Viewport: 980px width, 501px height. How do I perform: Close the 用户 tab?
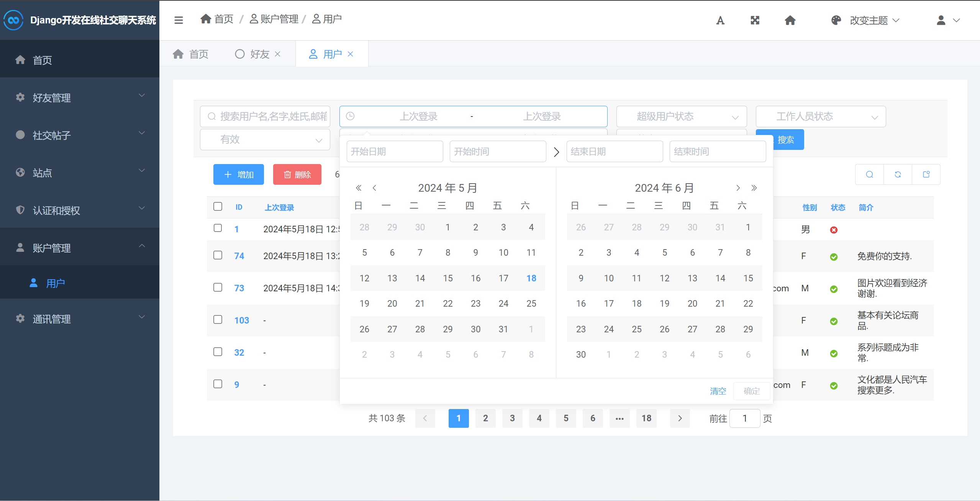350,54
